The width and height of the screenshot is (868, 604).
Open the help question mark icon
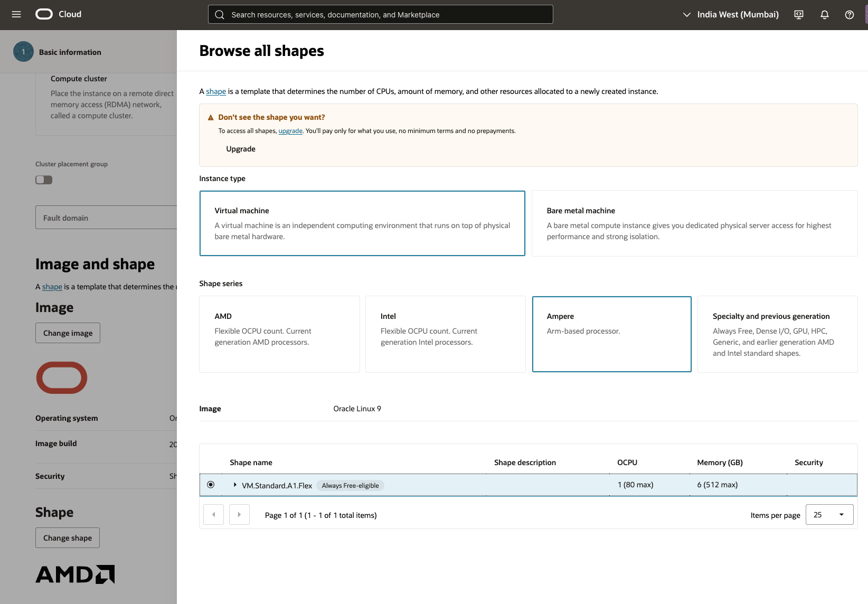point(849,15)
